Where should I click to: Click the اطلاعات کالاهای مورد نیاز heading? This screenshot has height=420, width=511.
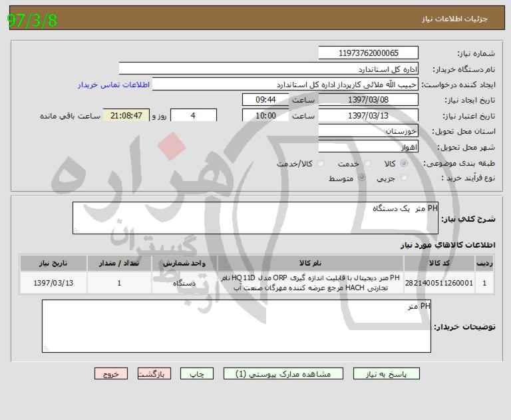point(447,245)
